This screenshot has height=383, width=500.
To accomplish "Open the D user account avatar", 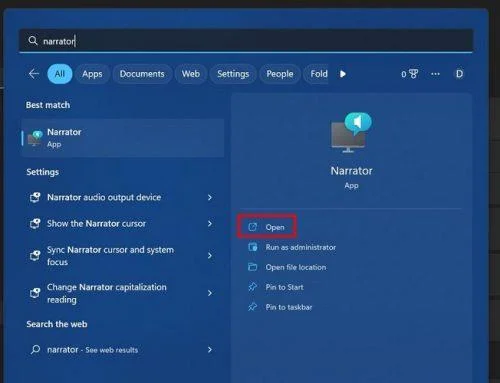I will click(x=459, y=74).
